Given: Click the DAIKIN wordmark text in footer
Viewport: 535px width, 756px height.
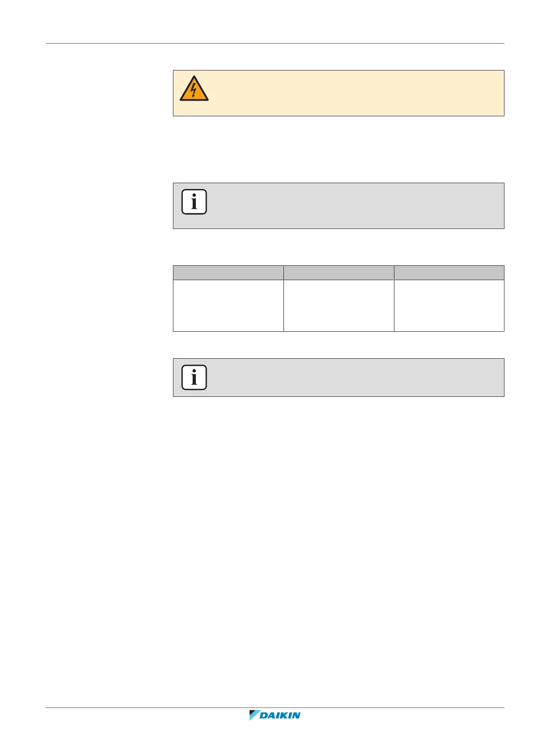Looking at the screenshot, I should tap(280, 716).
